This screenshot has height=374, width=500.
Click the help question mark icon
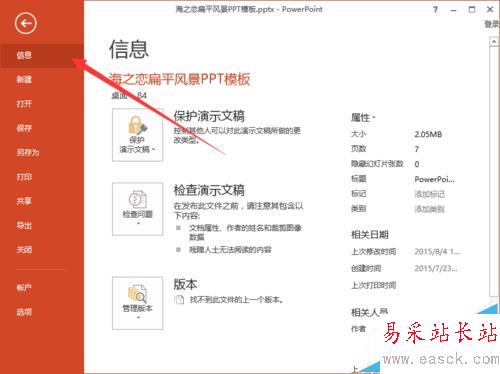tap(435, 10)
